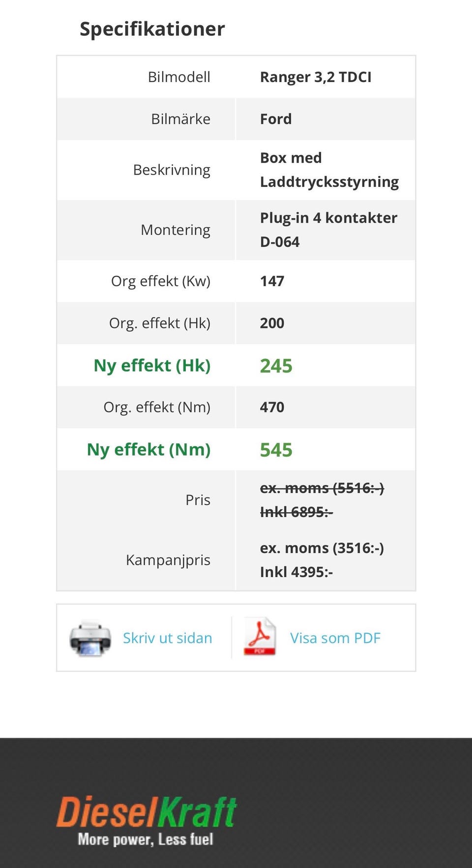The height and width of the screenshot is (868, 472).
Task: Click the 'Ford' brand value
Action: (276, 119)
